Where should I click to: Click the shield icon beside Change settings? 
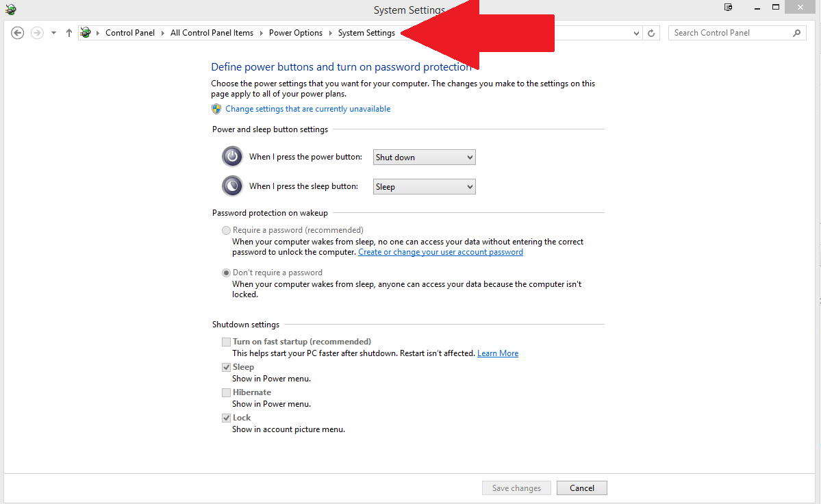pyautogui.click(x=216, y=109)
